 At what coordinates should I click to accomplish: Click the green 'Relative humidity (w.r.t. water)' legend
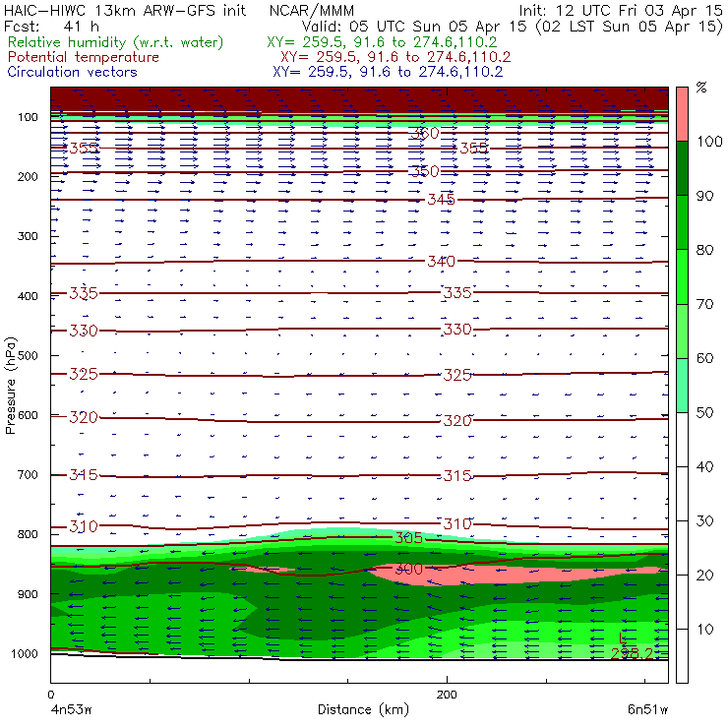click(x=116, y=42)
